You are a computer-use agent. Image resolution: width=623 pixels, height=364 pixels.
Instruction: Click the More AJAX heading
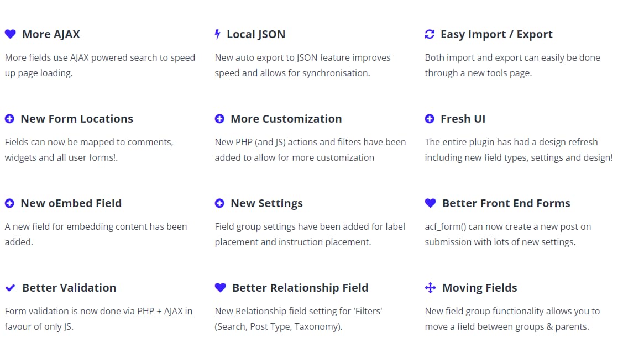click(x=51, y=34)
